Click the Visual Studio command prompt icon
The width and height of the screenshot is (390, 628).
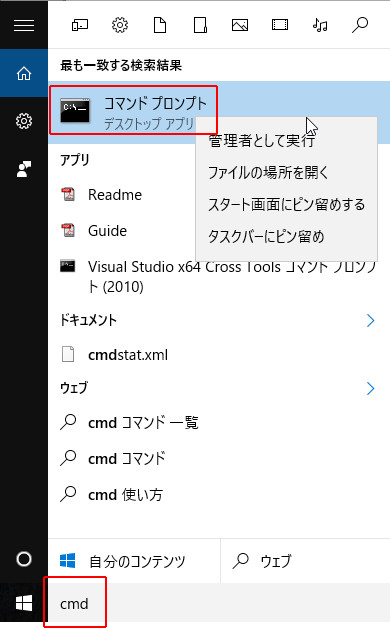click(68, 266)
